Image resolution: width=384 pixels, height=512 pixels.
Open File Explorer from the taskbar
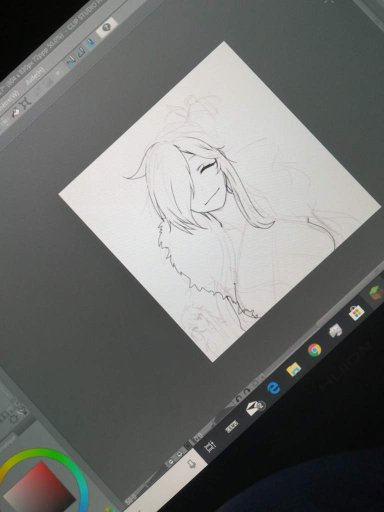[294, 369]
